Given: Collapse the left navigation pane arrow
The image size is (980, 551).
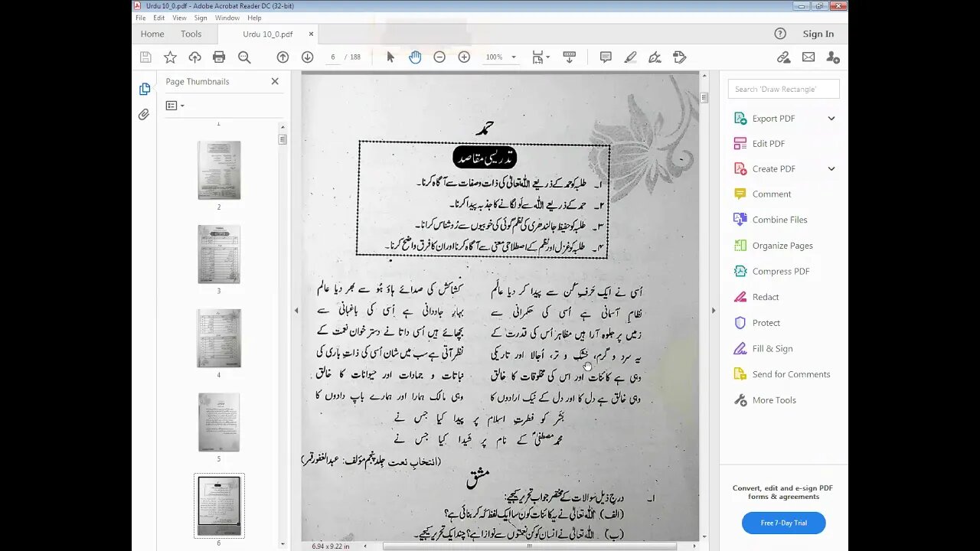Looking at the screenshot, I should (x=296, y=311).
